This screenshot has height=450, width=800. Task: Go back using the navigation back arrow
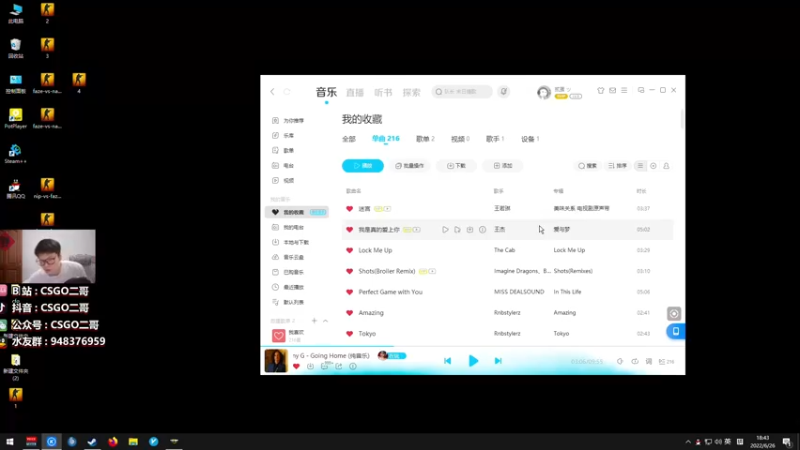tap(272, 92)
